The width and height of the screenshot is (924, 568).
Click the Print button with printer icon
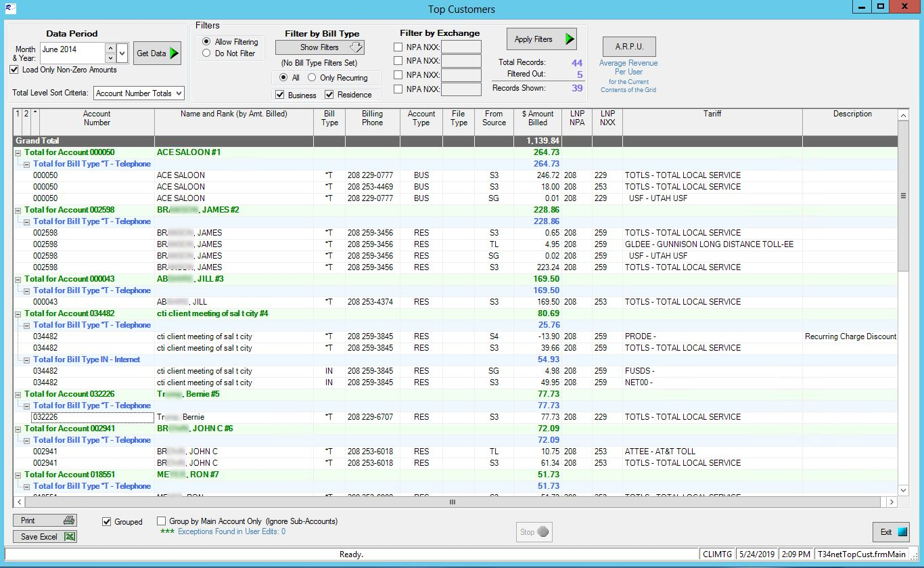45,521
